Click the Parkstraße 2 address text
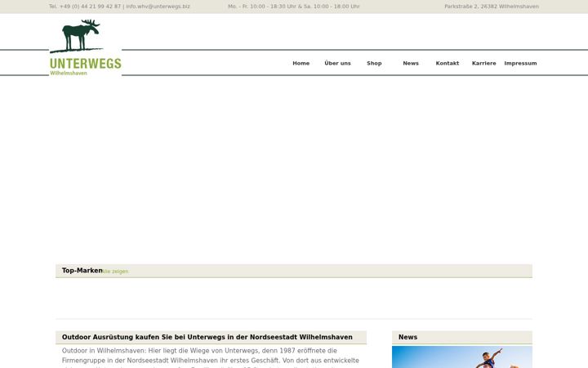This screenshot has width=588, height=368. point(492,7)
